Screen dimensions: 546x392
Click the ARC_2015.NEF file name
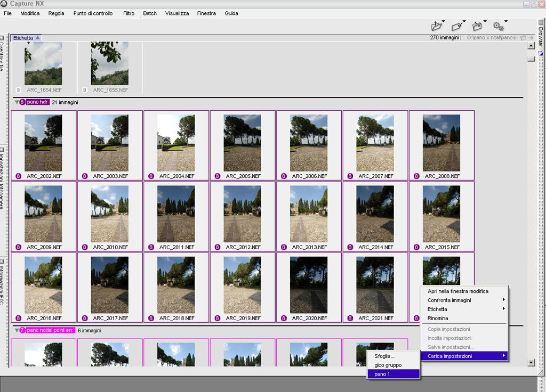[442, 247]
